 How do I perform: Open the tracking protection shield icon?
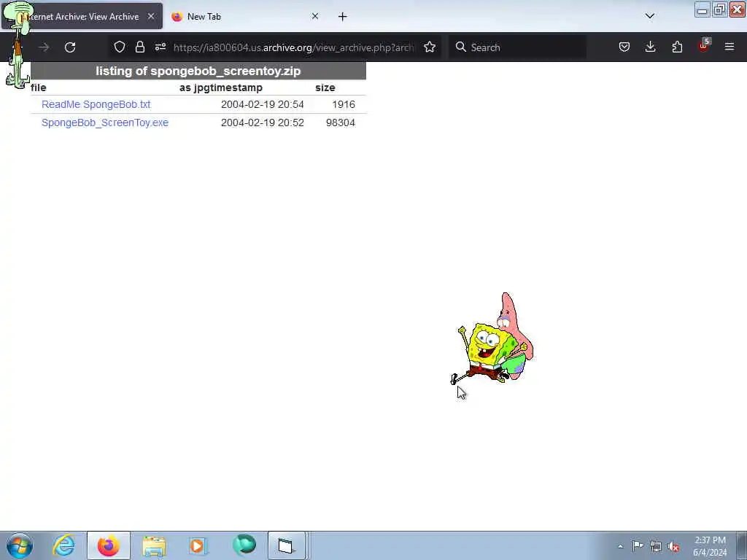120,47
